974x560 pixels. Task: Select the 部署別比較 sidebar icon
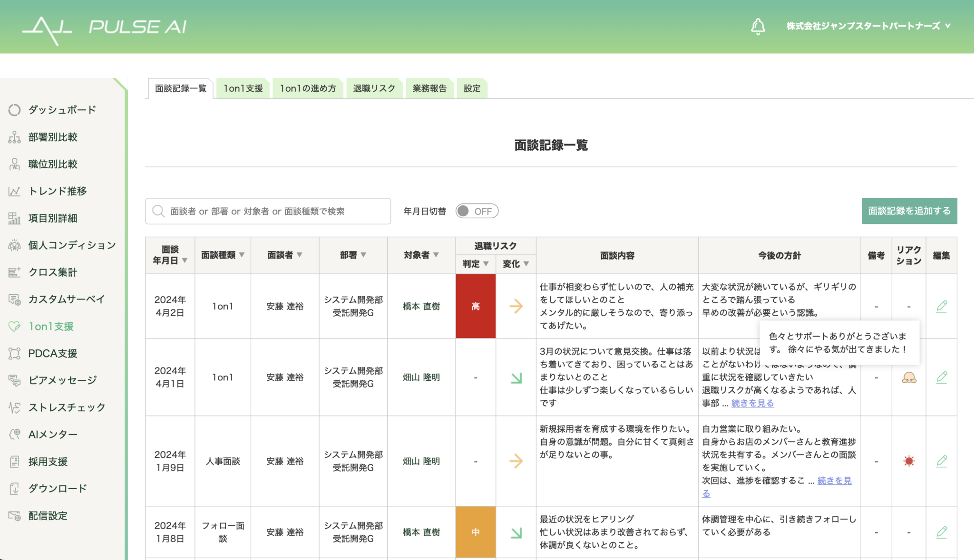pos(15,137)
